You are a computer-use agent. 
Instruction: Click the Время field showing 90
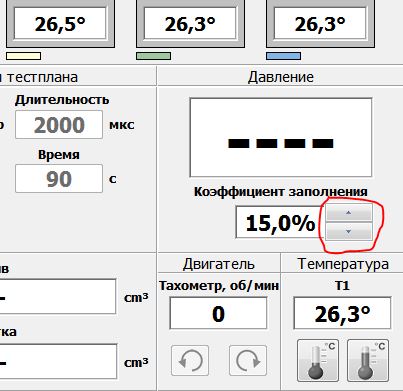(x=59, y=179)
